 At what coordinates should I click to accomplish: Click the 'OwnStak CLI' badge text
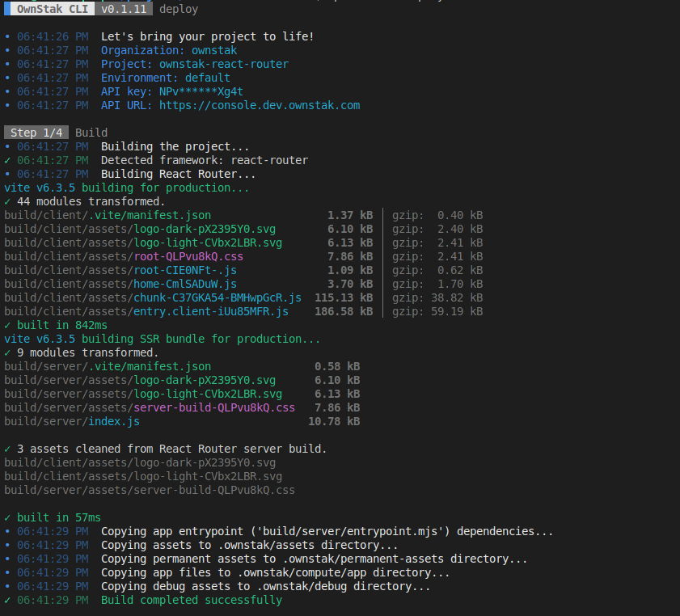tap(53, 9)
